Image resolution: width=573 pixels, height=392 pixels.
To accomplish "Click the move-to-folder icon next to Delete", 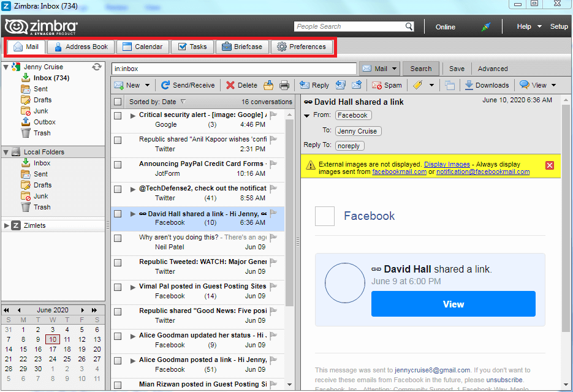I will (x=268, y=85).
